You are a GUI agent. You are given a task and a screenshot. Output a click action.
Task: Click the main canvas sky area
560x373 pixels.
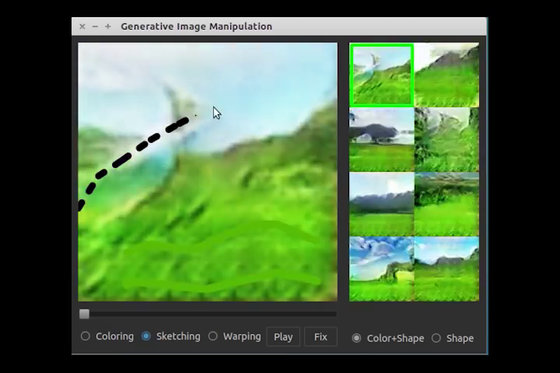pyautogui.click(x=250, y=79)
